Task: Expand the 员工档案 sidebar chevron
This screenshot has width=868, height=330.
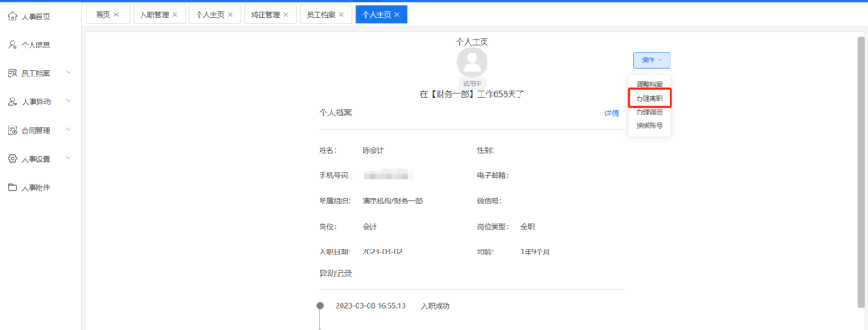Action: coord(69,73)
